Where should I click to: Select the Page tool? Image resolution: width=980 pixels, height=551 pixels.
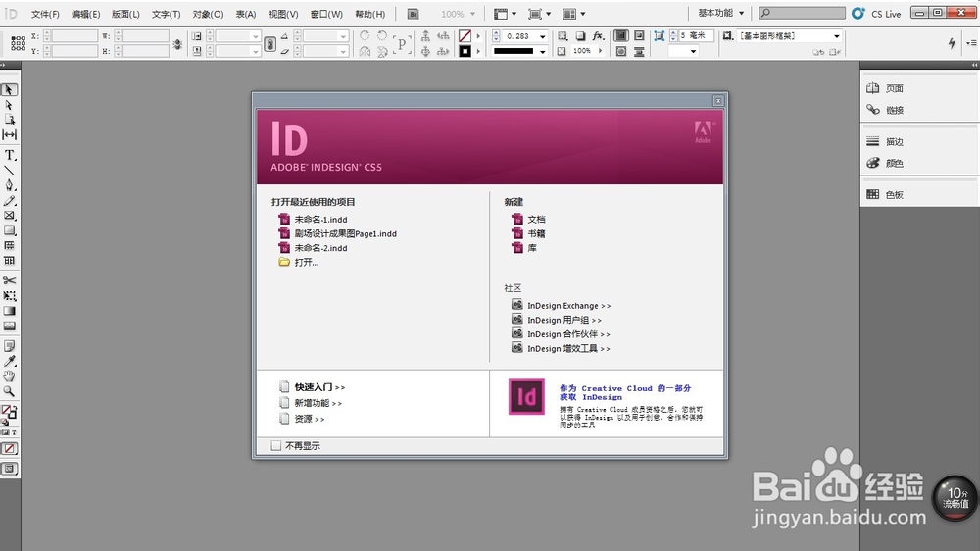(x=10, y=120)
